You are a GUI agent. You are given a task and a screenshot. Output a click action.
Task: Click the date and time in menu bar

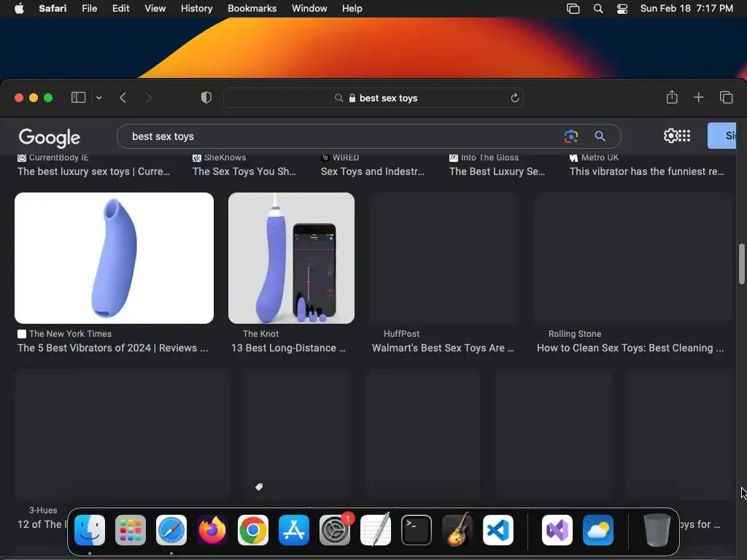[x=686, y=9]
